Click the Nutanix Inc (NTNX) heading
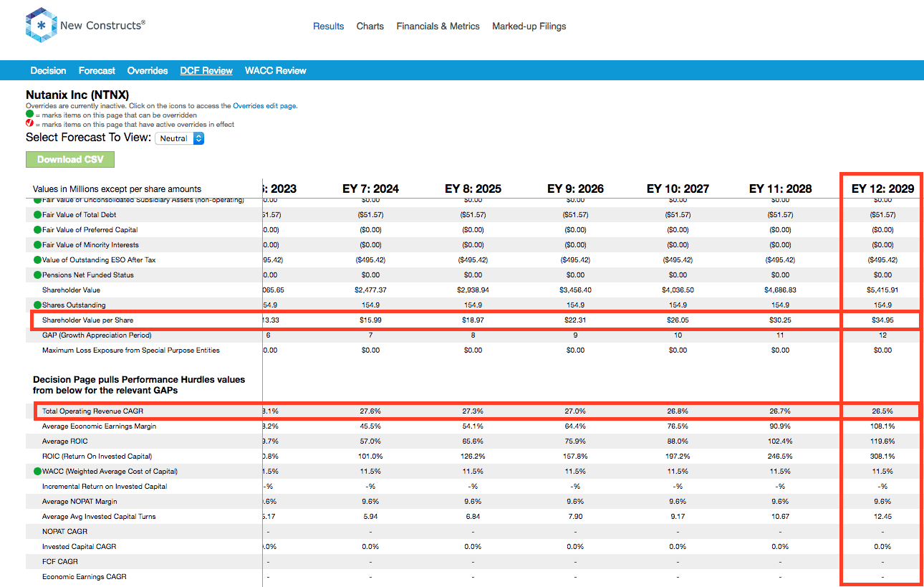Screen dimensions: 924x587 click(x=77, y=94)
